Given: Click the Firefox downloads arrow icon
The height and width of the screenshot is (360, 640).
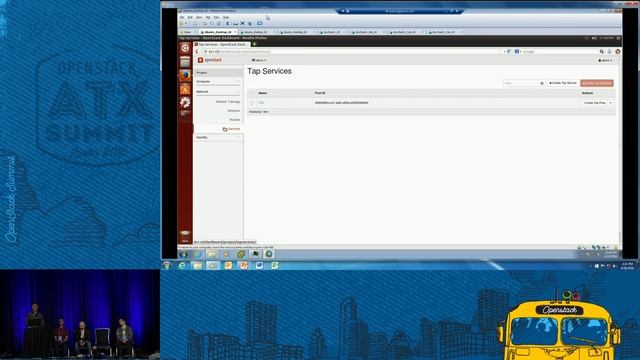Looking at the screenshot, I should [610, 52].
